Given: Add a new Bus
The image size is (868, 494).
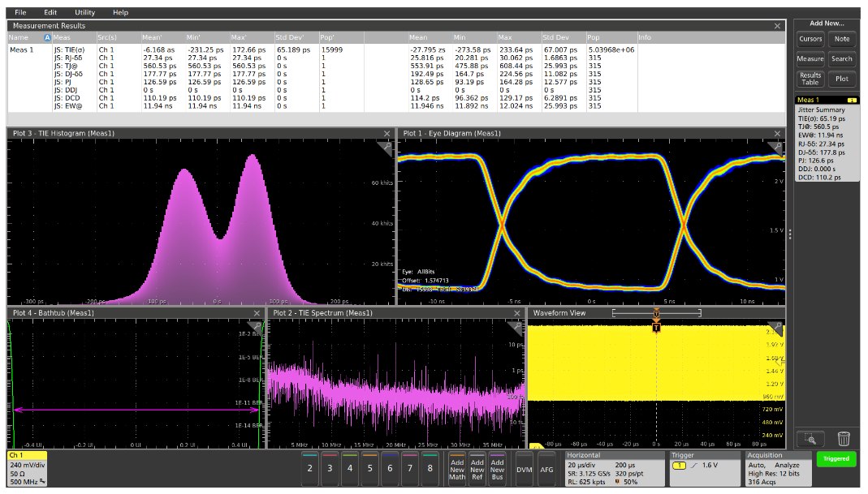Looking at the screenshot, I should pyautogui.click(x=498, y=468).
